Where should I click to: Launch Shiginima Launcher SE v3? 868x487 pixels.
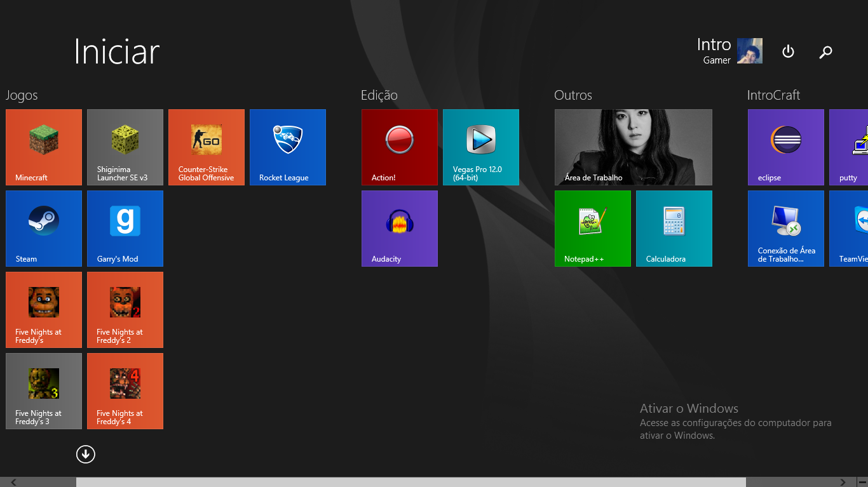coord(125,147)
